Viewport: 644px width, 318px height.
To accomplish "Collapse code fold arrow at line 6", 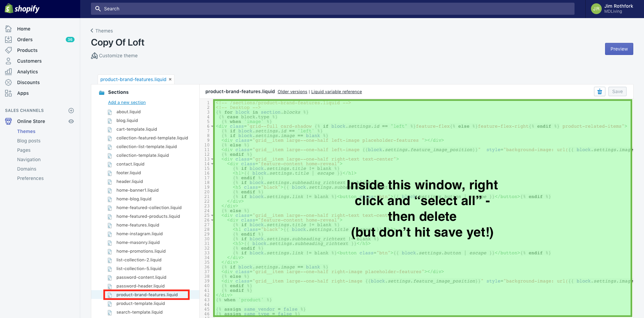I will pos(212,126).
